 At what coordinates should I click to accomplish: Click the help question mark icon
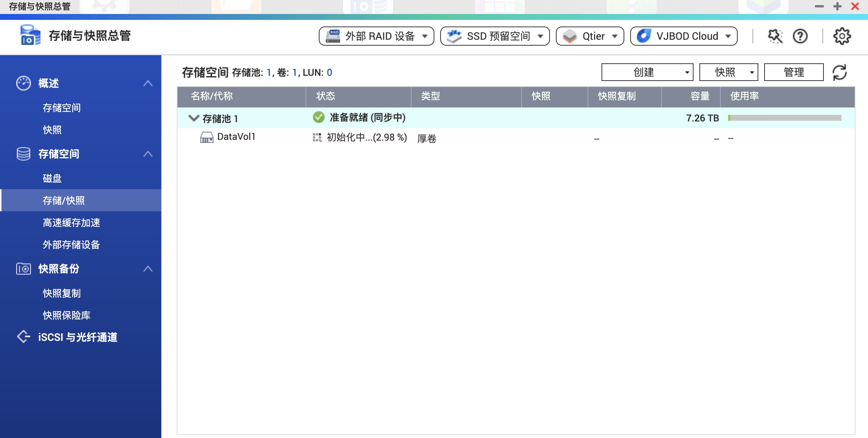[x=800, y=36]
